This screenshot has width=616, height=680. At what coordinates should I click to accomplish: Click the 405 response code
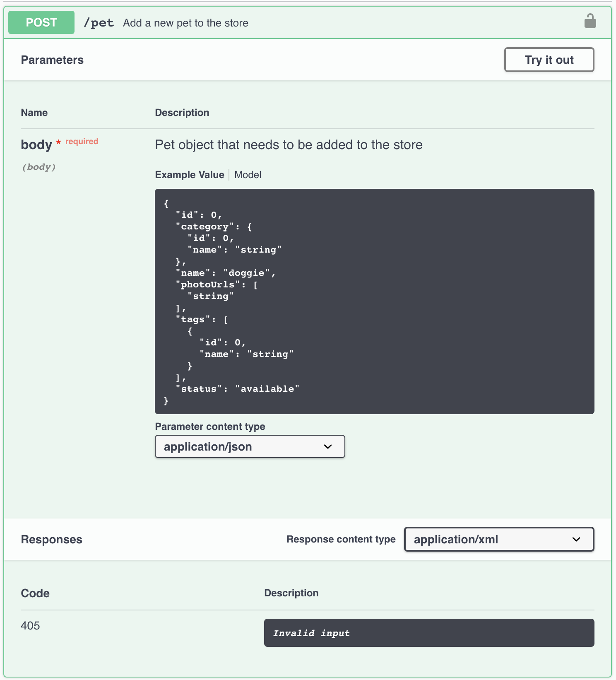click(x=30, y=625)
